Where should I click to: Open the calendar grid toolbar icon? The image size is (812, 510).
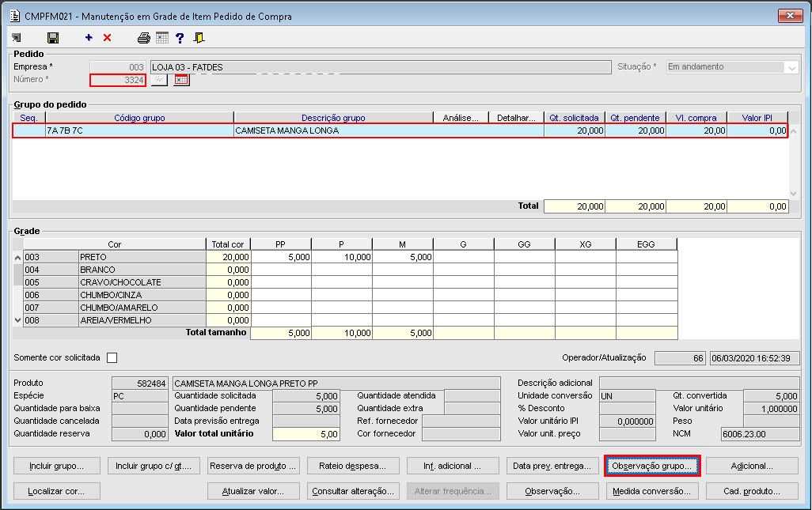(162, 37)
